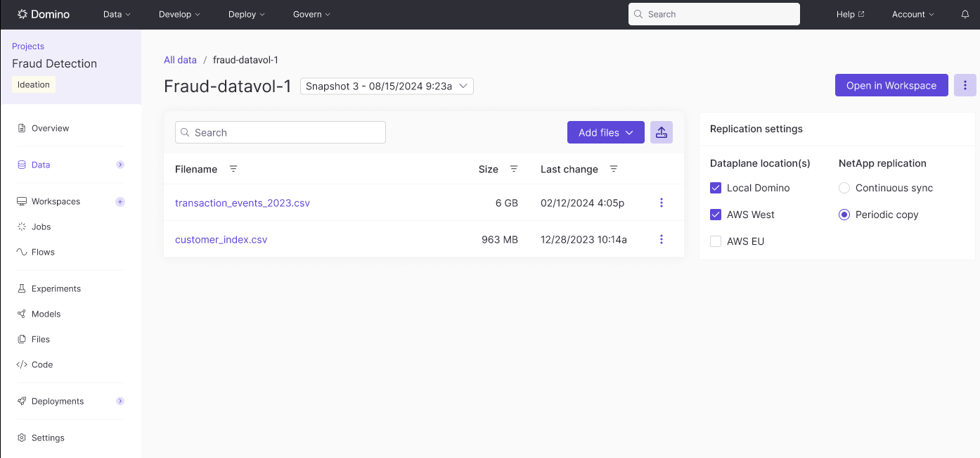Viewport: 980px width, 458px height.
Task: Select the Periodic copy radio option
Action: point(844,215)
